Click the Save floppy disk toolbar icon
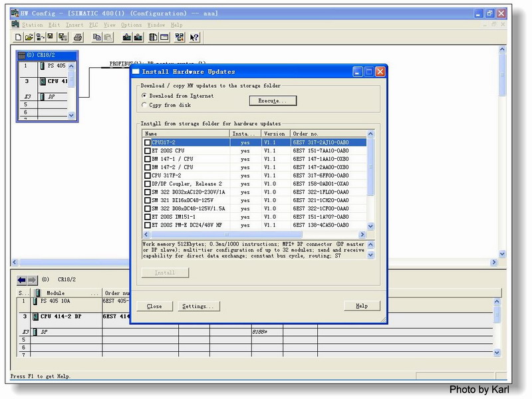Image resolution: width=532 pixels, height=399 pixels. click(x=51, y=37)
